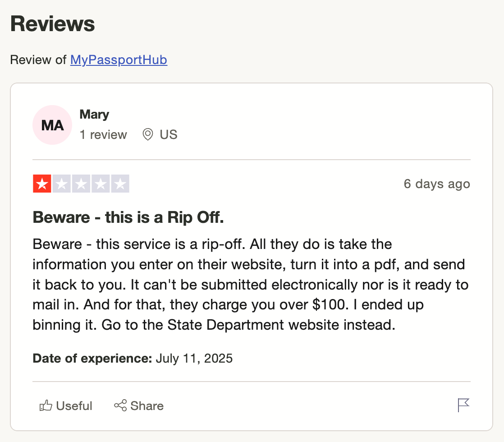Click the 1 review count text

(x=103, y=134)
